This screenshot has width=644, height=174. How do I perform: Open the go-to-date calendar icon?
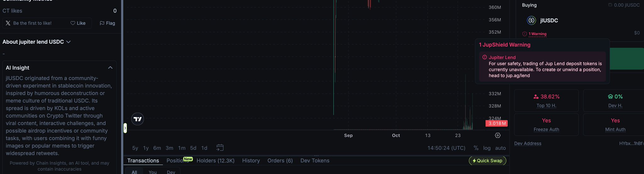click(220, 148)
